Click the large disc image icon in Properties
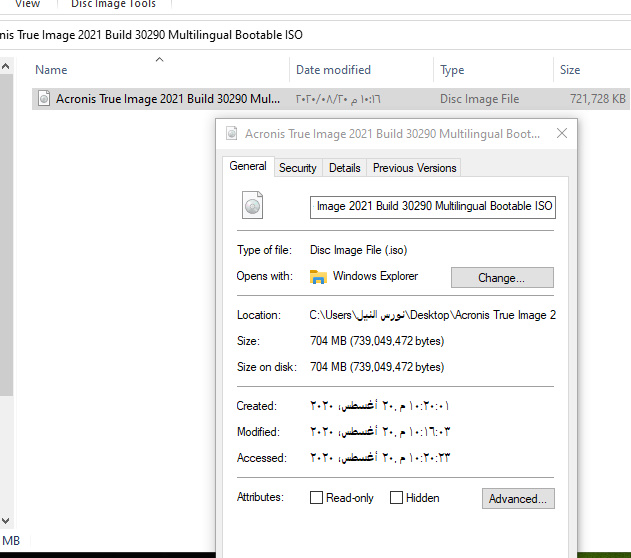This screenshot has height=558, width=631. (254, 206)
